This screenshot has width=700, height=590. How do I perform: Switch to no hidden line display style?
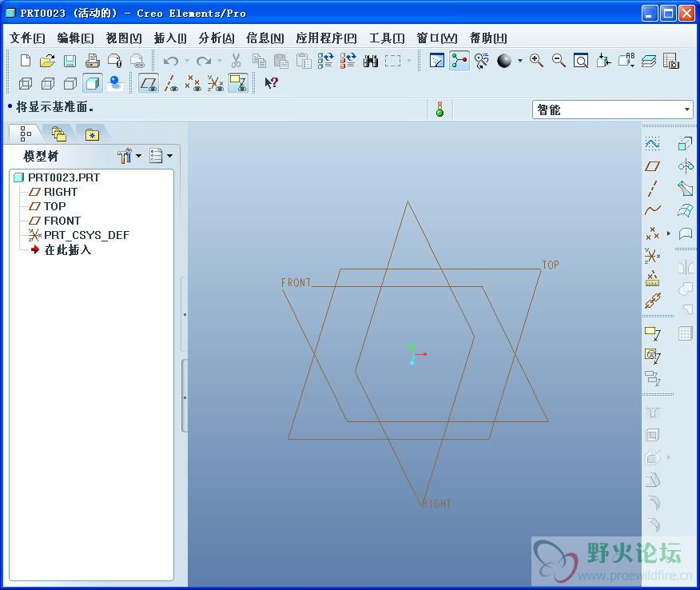pos(70,83)
